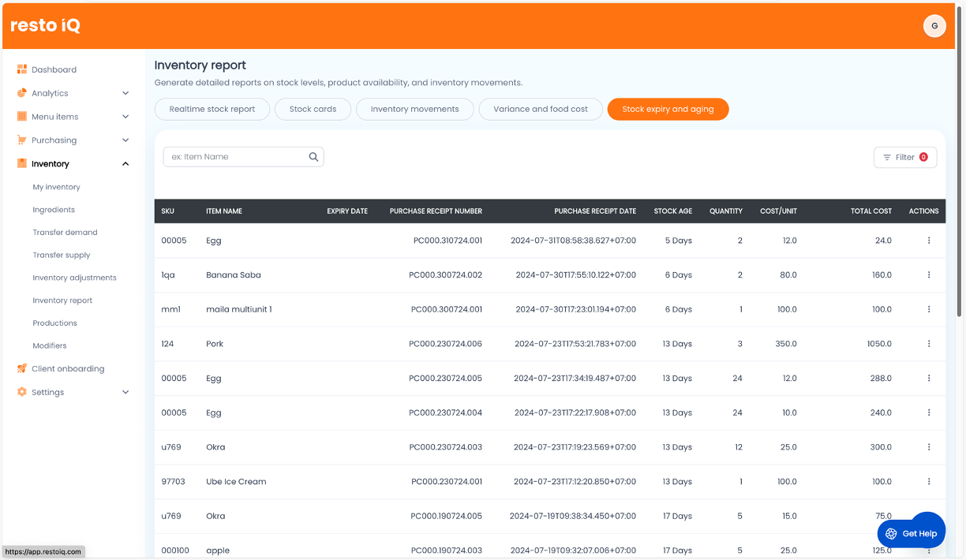This screenshot has height=560, width=966.
Task: Click the Dashboard icon in sidebar
Action: coord(22,69)
